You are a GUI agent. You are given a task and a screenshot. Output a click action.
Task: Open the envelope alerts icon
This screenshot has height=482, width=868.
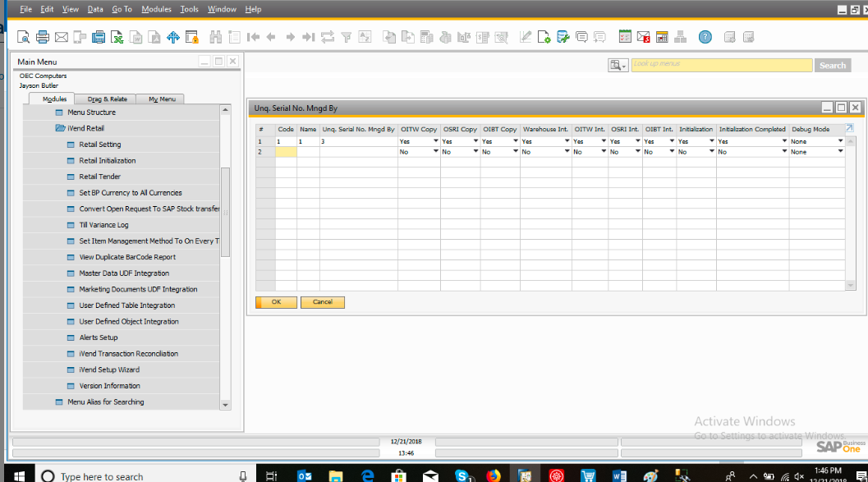[x=643, y=37]
